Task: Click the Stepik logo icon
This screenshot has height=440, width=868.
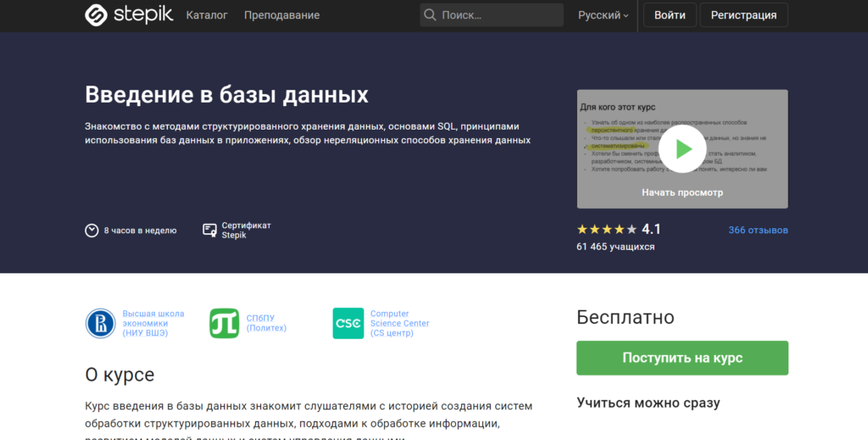Action: coord(97,15)
